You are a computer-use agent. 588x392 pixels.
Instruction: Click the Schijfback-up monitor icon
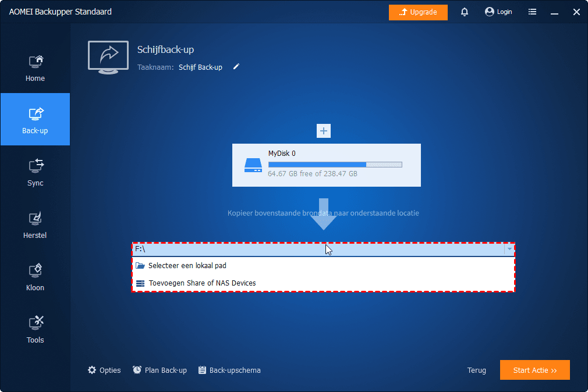(x=108, y=58)
